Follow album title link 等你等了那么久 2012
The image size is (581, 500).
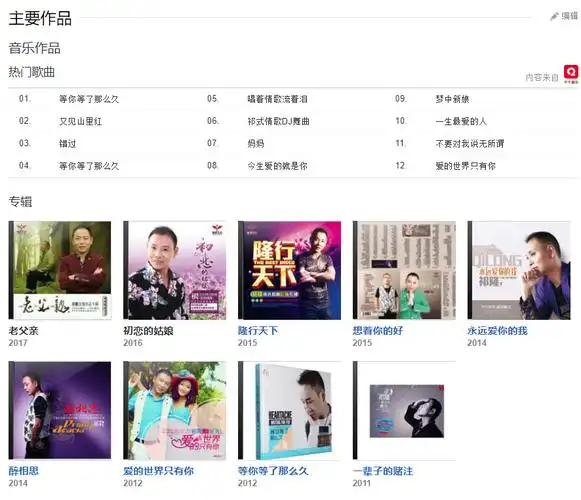[273, 471]
